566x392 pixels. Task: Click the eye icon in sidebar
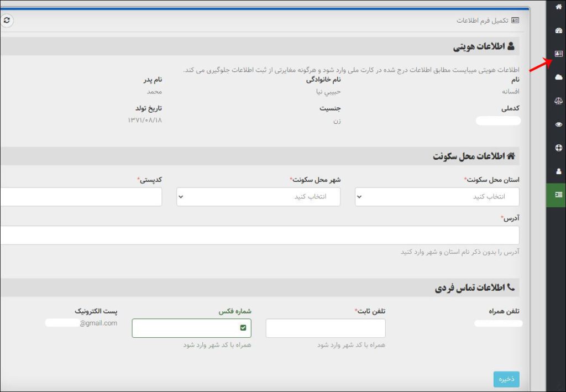pyautogui.click(x=558, y=124)
